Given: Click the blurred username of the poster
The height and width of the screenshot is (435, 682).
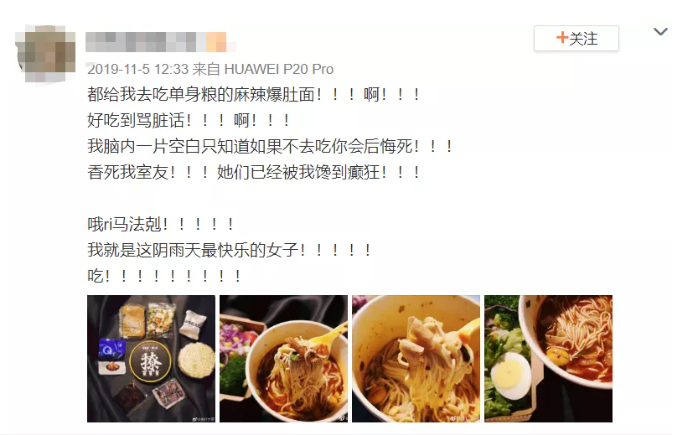Looking at the screenshot, I should pos(146,42).
